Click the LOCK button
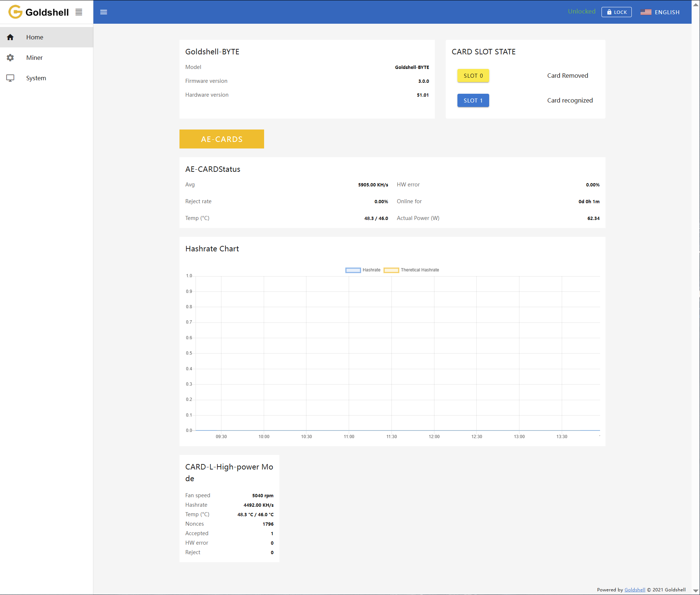 coord(616,12)
